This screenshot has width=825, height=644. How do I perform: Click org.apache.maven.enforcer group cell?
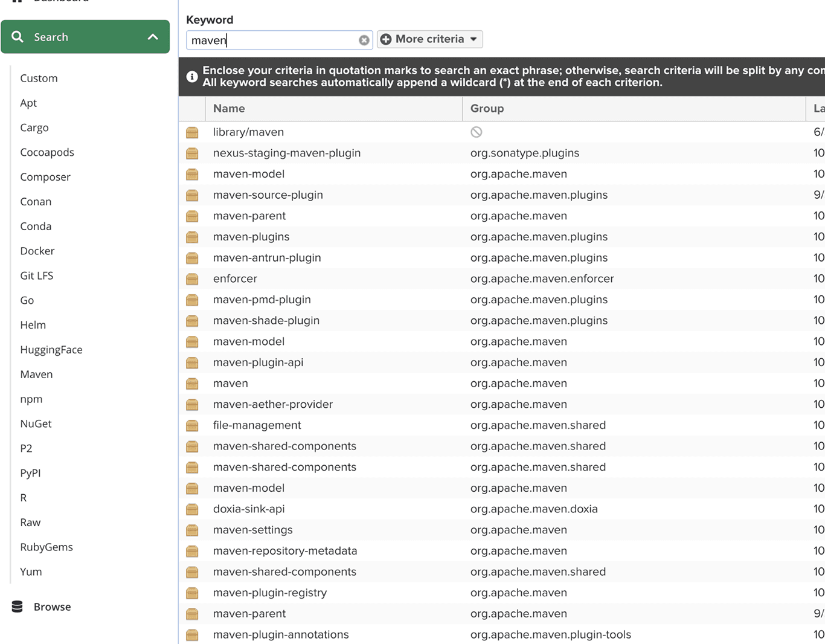[x=542, y=279]
